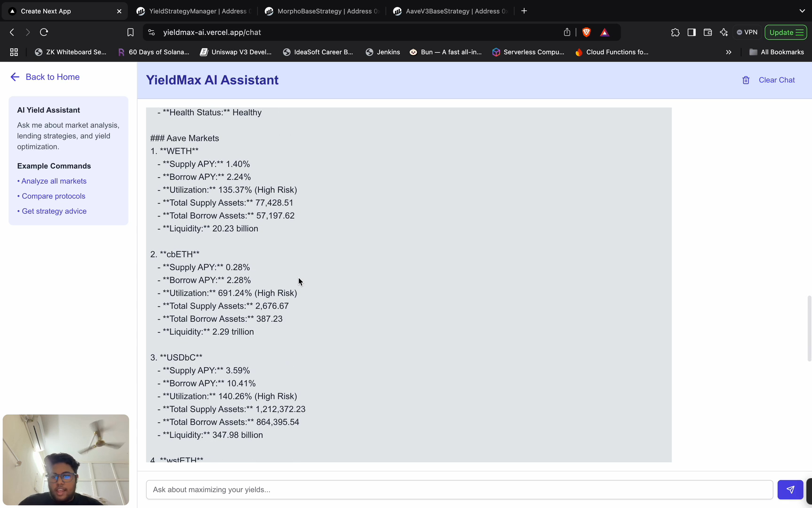Open ZK Whiteboard Se... bookmark

click(x=70, y=52)
